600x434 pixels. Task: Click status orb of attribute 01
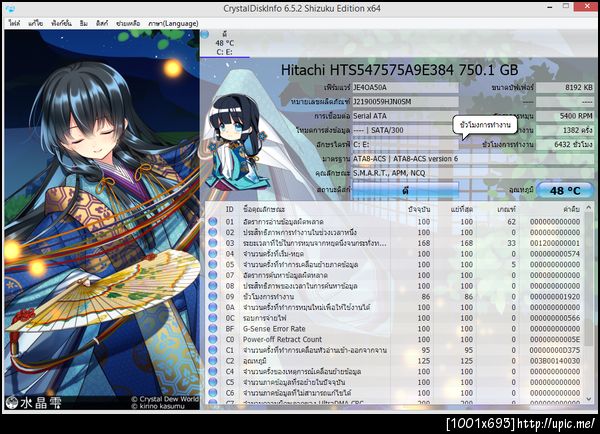click(x=213, y=222)
